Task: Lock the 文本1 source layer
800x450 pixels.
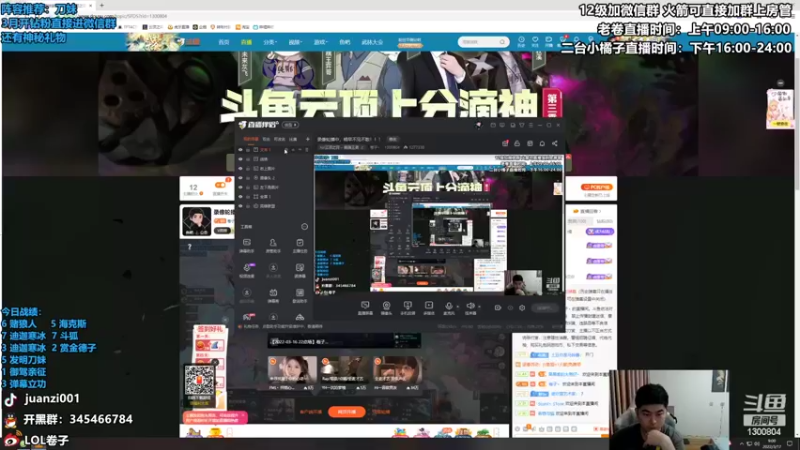Action: 248,150
